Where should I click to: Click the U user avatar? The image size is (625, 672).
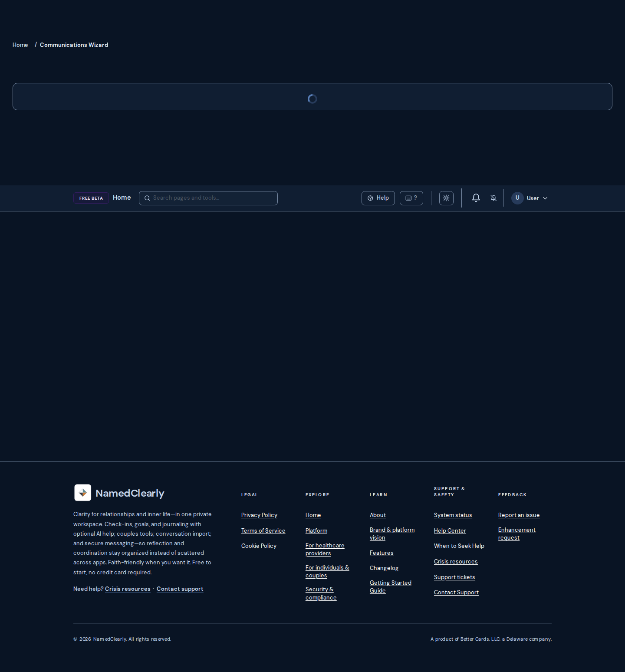(517, 198)
